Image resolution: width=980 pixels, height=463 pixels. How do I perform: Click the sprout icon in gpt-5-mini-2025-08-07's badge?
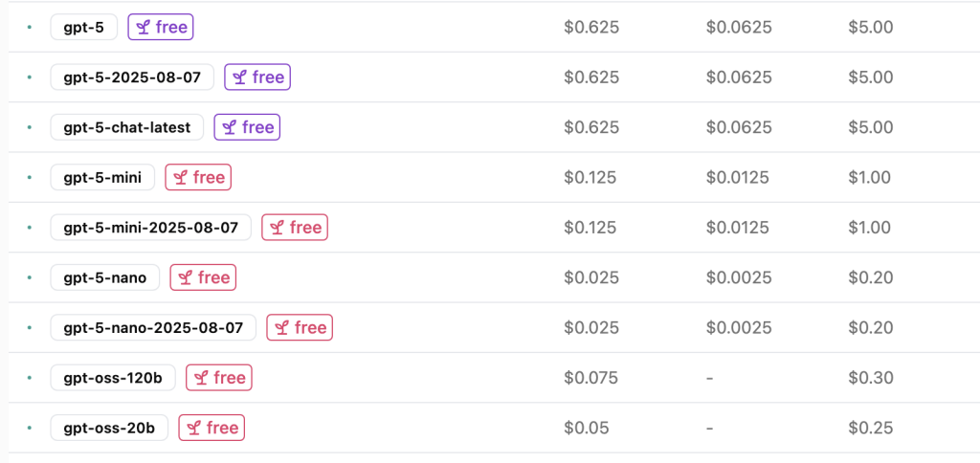coord(277,228)
